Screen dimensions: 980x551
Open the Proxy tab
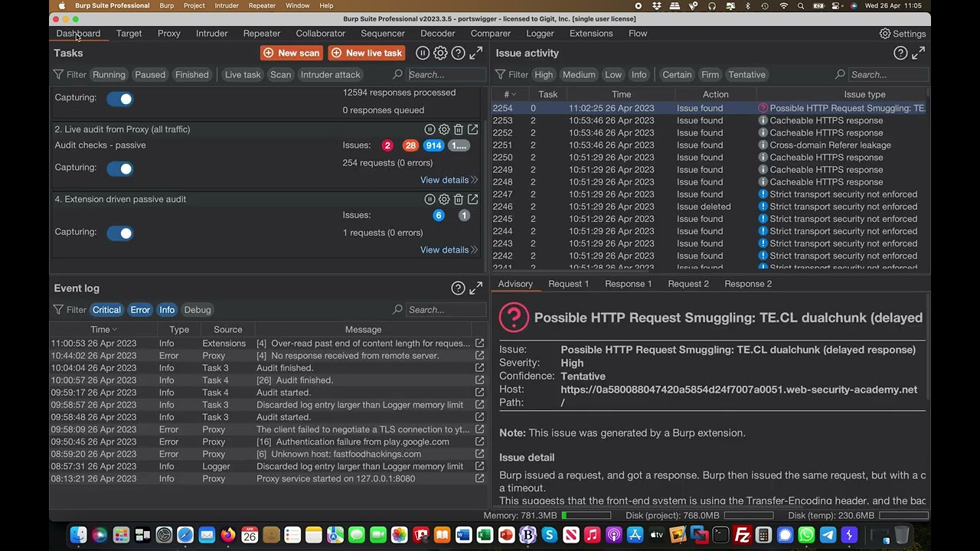tap(169, 34)
